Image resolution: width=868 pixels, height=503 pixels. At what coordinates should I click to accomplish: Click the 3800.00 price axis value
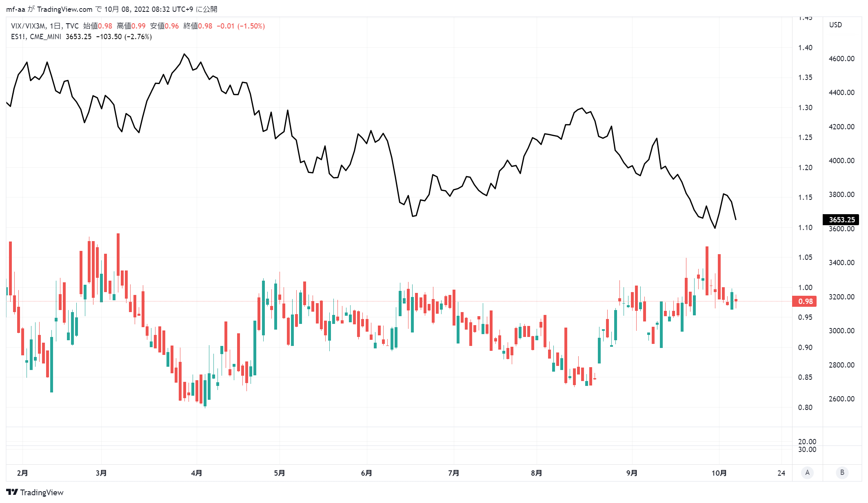coord(841,195)
